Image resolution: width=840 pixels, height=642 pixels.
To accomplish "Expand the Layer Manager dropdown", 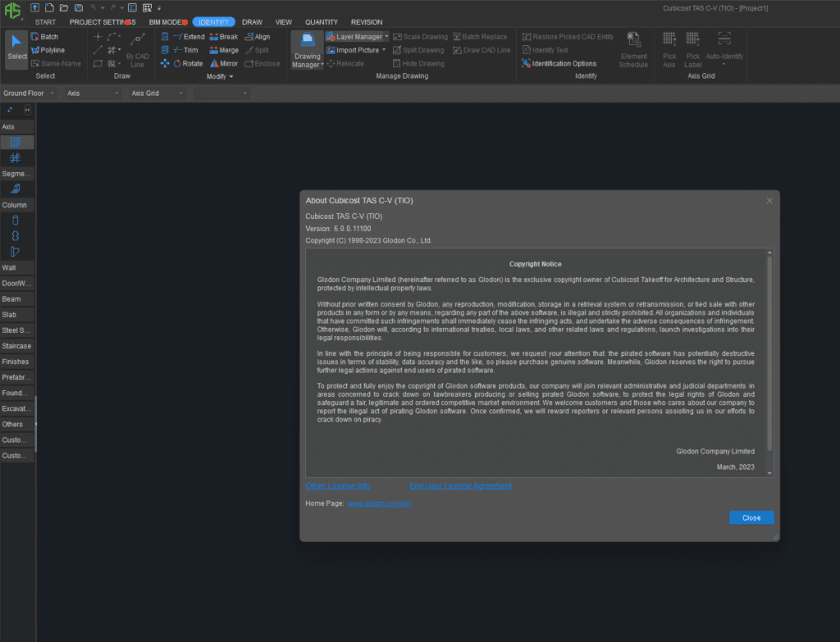I will coord(386,37).
